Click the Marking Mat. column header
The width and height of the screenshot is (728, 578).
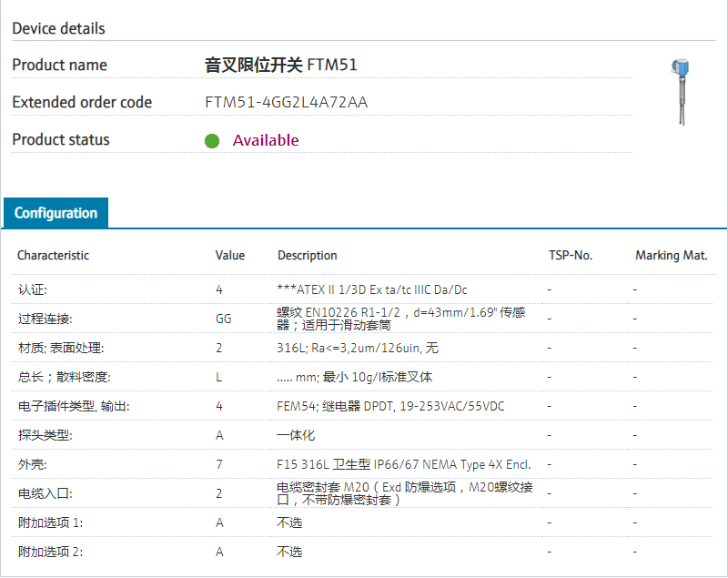coord(671,256)
